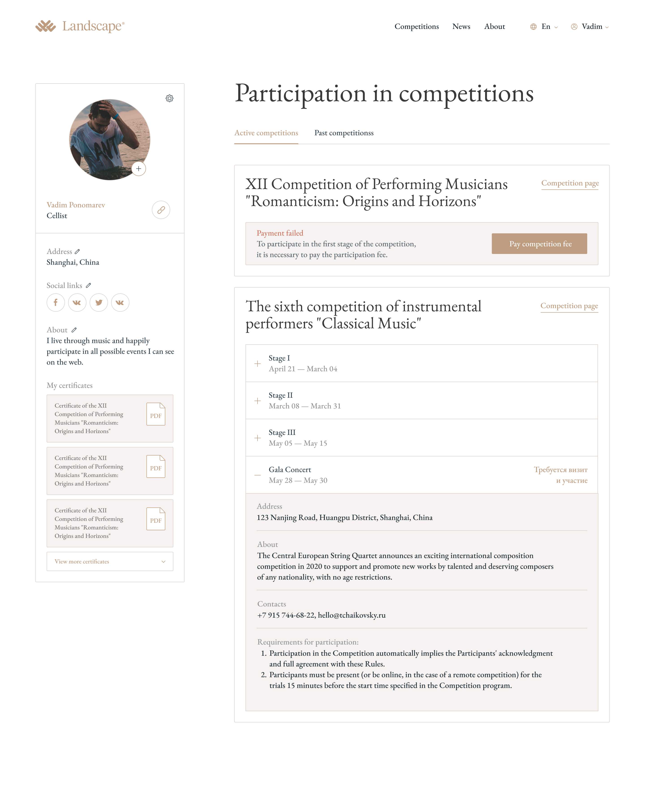The image size is (645, 812).
Task: Edit Social links pencil icon
Action: click(x=88, y=286)
